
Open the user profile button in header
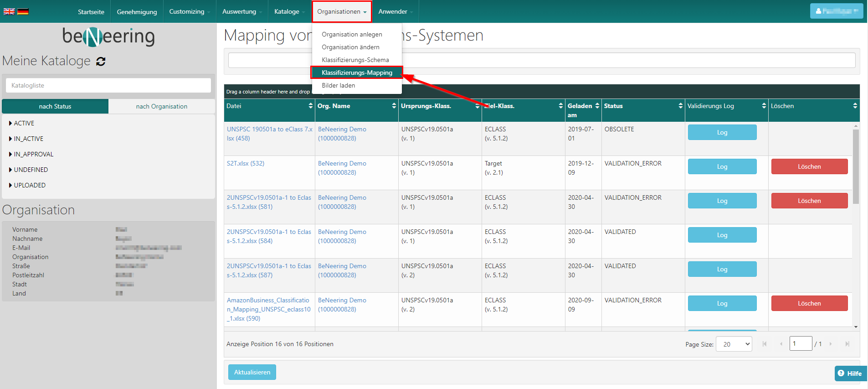[x=836, y=11]
